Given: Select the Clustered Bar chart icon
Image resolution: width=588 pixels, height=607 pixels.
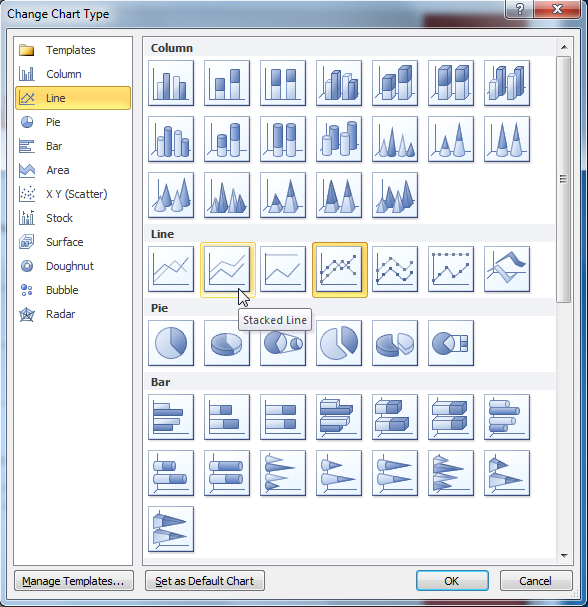Looking at the screenshot, I should [x=171, y=417].
